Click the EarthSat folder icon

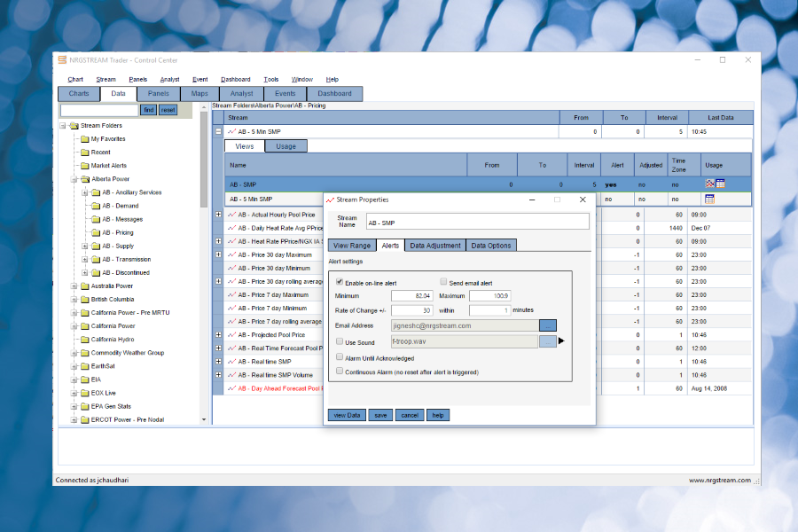click(x=85, y=366)
